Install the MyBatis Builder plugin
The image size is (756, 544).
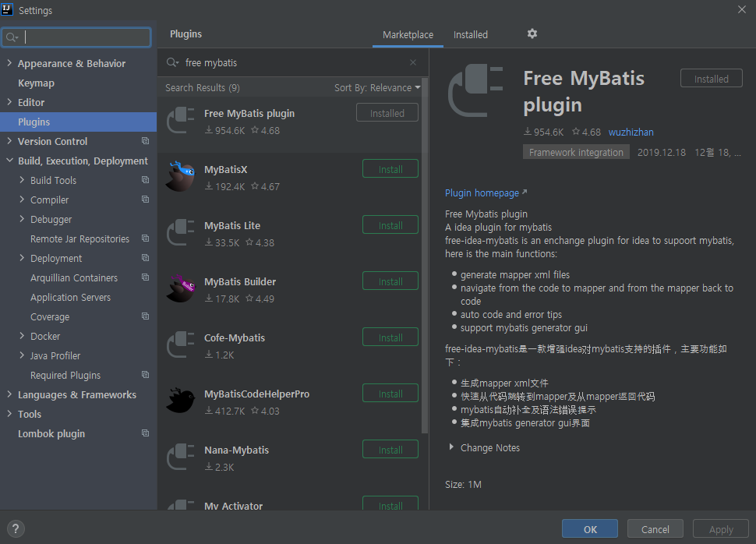coord(390,281)
